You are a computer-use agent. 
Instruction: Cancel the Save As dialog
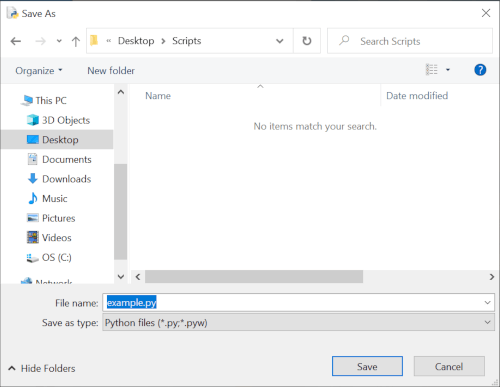pos(449,366)
